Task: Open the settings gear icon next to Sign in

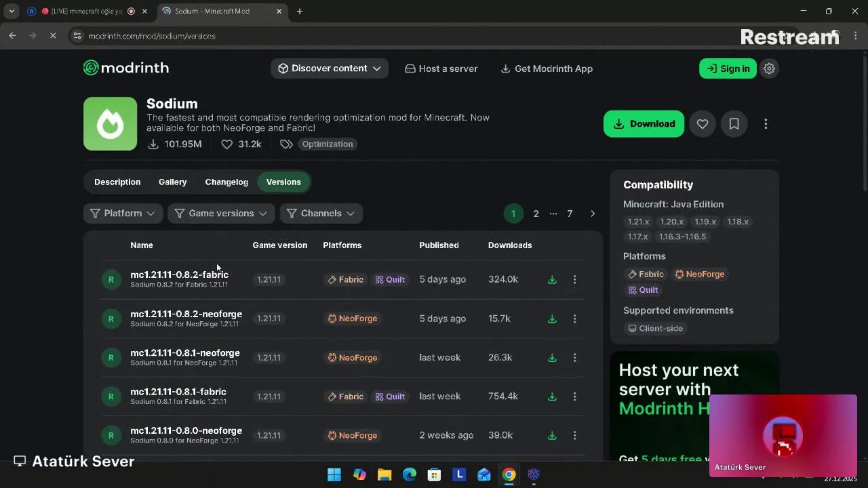Action: click(x=769, y=68)
